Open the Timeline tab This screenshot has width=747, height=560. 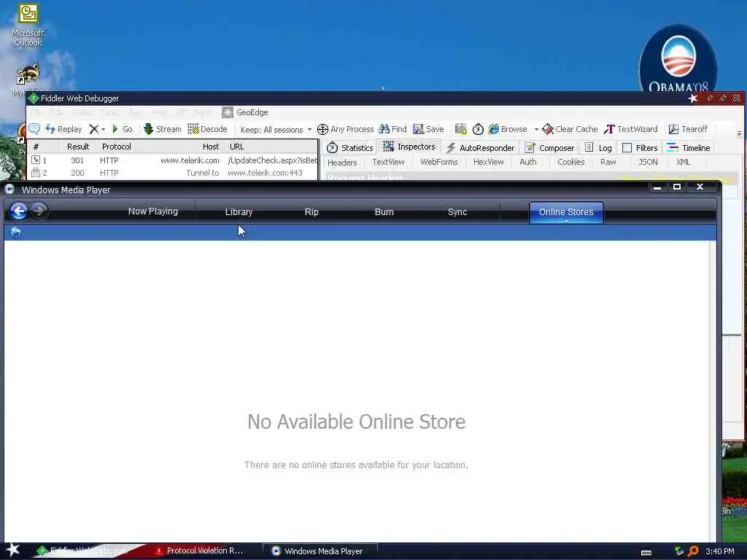[689, 147]
